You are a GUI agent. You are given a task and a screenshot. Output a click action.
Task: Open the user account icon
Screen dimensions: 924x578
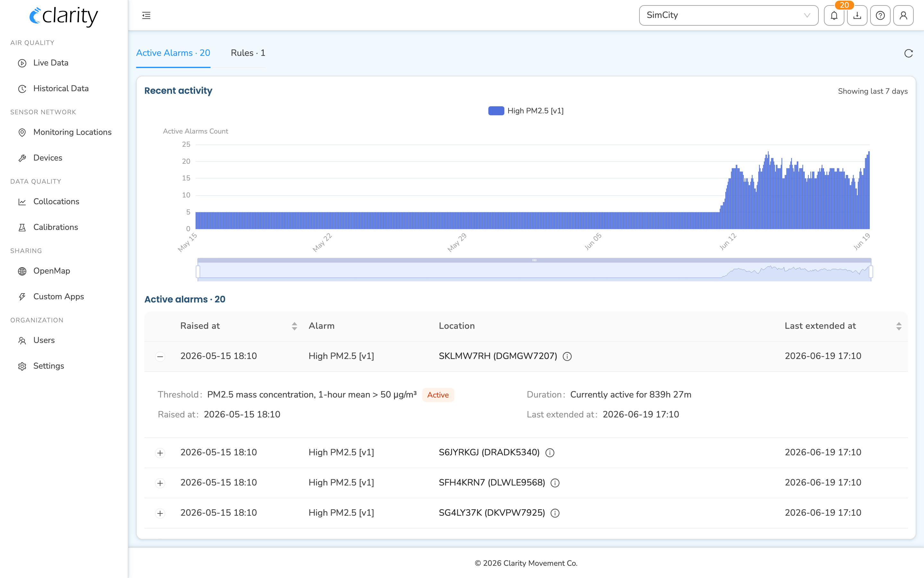click(903, 15)
